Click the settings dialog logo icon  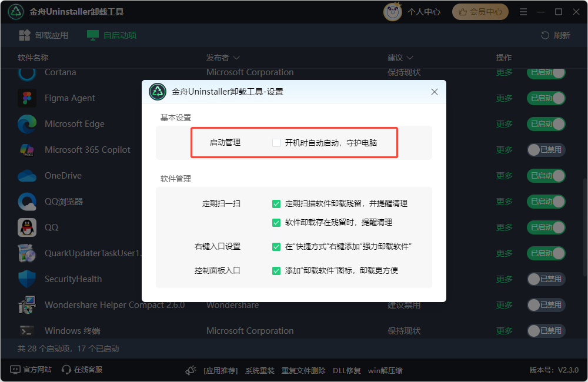coord(158,92)
